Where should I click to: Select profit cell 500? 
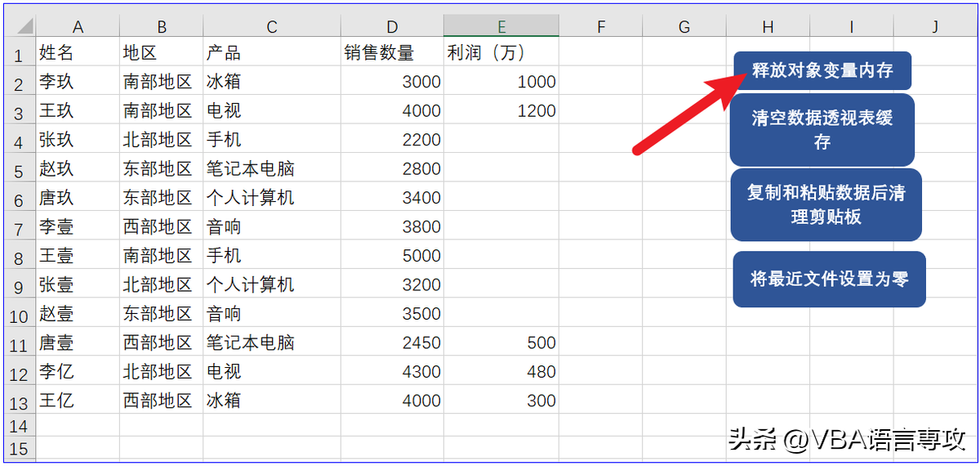(x=501, y=343)
